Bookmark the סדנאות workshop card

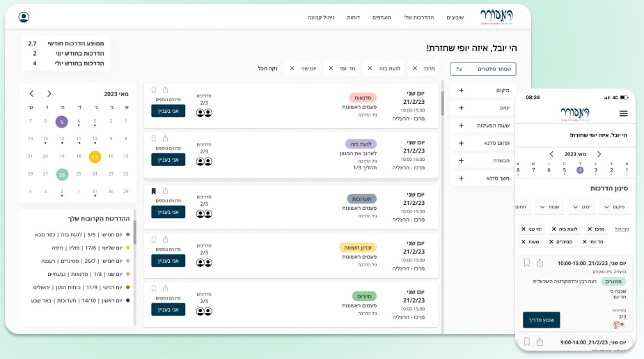click(154, 90)
